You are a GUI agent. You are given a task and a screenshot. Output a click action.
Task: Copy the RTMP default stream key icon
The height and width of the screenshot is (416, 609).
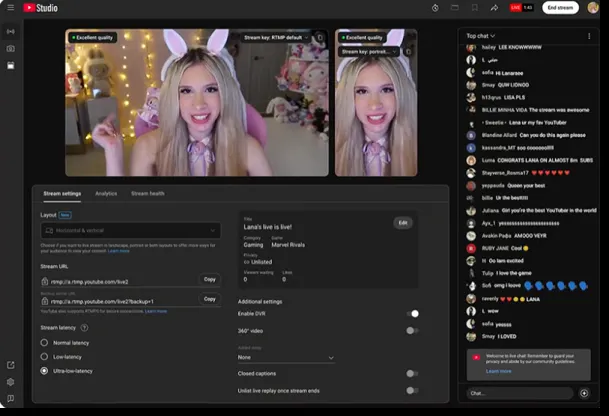320,38
